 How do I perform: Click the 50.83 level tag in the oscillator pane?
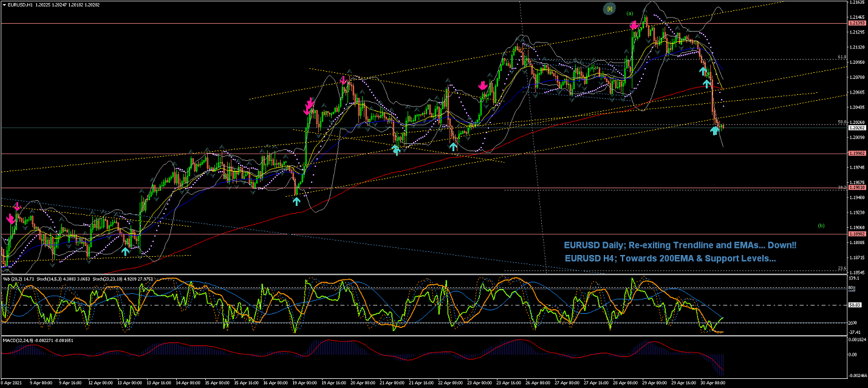click(x=854, y=305)
